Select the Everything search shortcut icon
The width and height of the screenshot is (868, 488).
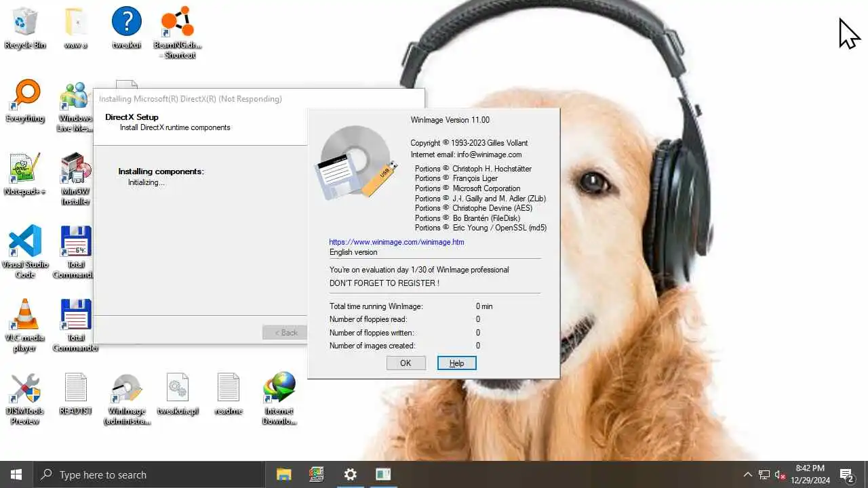point(25,101)
